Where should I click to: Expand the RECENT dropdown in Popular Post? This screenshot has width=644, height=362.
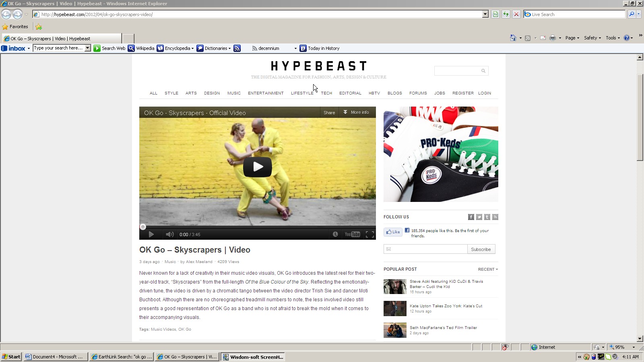[x=488, y=269]
